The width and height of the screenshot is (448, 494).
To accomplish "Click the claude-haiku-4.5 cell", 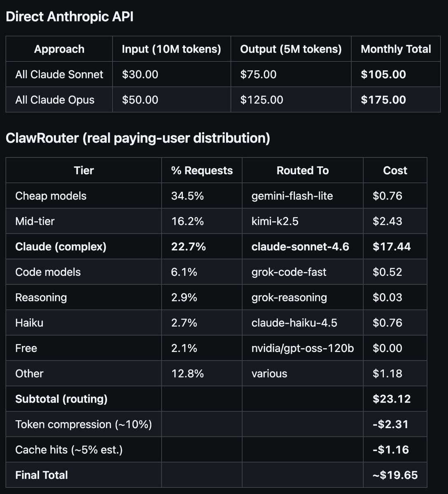I will [x=294, y=323].
